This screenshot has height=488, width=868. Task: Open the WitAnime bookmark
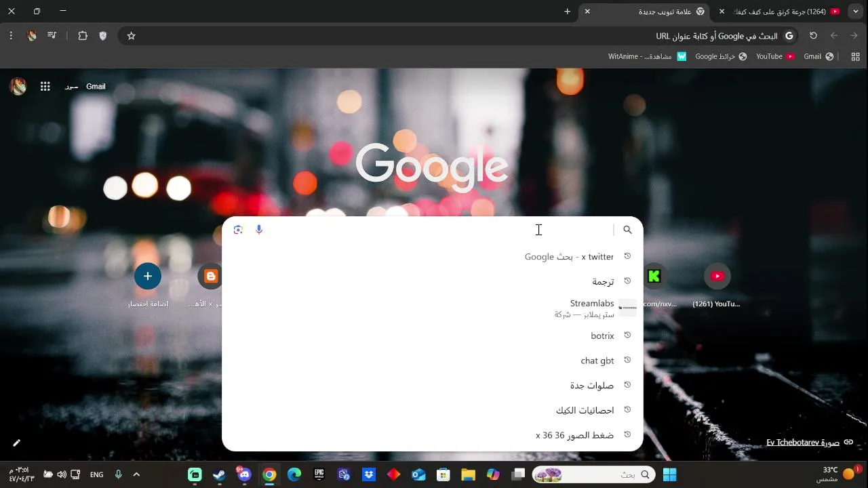pos(648,57)
